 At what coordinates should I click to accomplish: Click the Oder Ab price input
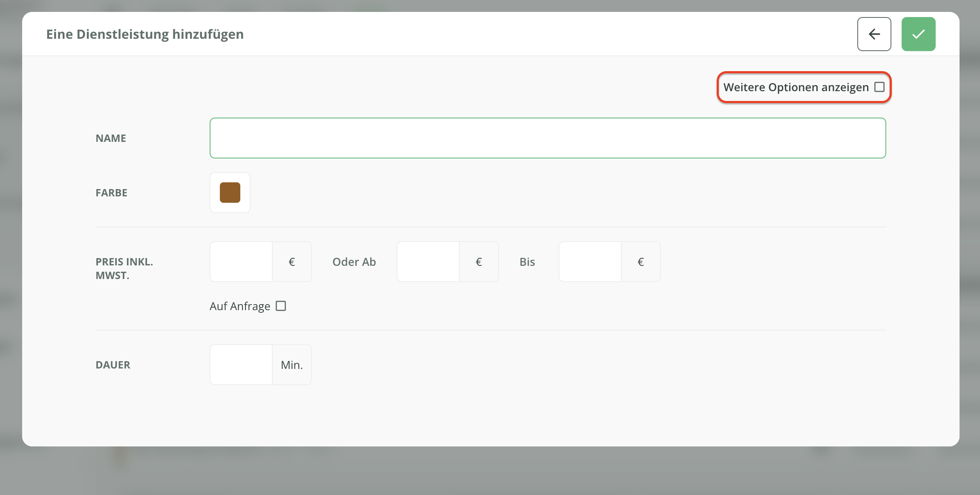pyautogui.click(x=428, y=262)
